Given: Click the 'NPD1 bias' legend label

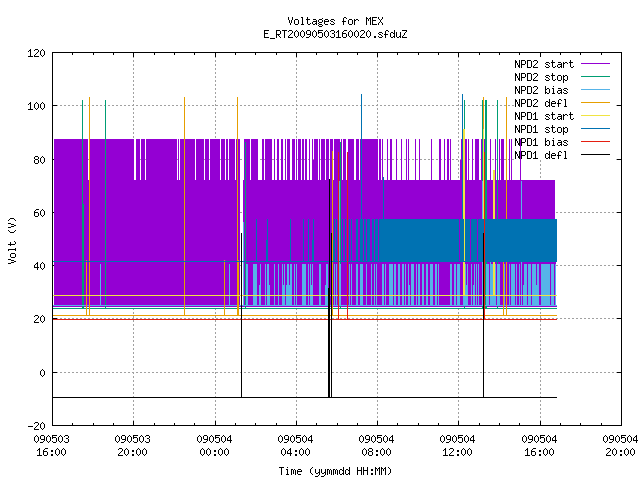Looking at the screenshot, I should point(541,142).
